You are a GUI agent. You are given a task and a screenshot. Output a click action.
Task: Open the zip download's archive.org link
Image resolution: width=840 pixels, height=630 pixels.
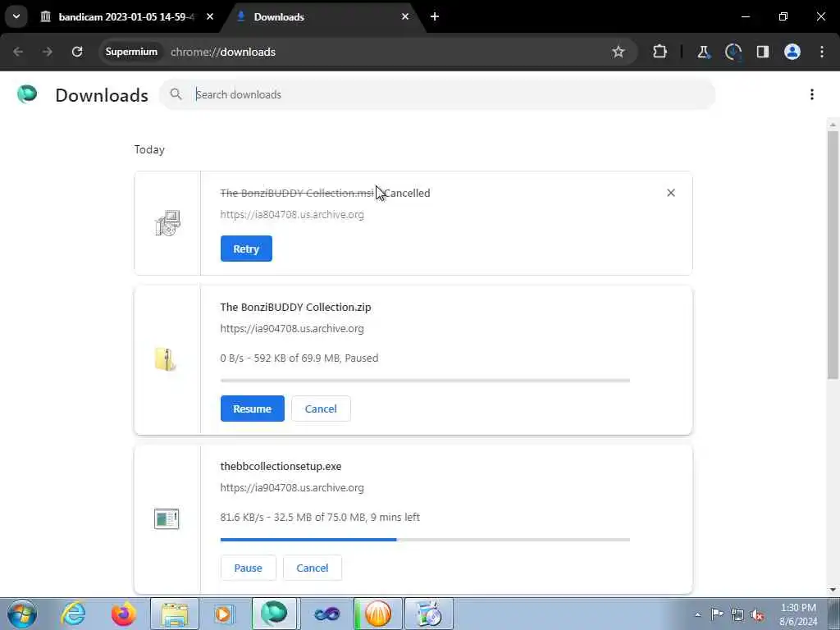tap(292, 328)
